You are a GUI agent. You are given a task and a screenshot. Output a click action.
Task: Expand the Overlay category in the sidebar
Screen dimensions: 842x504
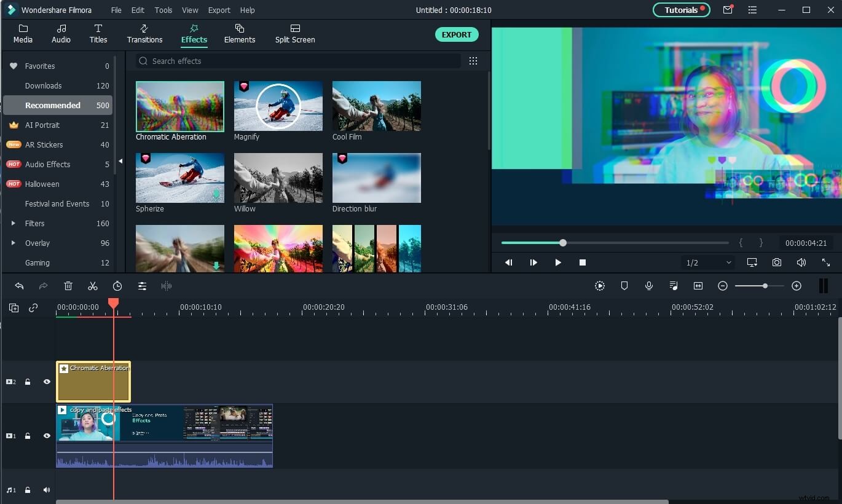pos(14,243)
